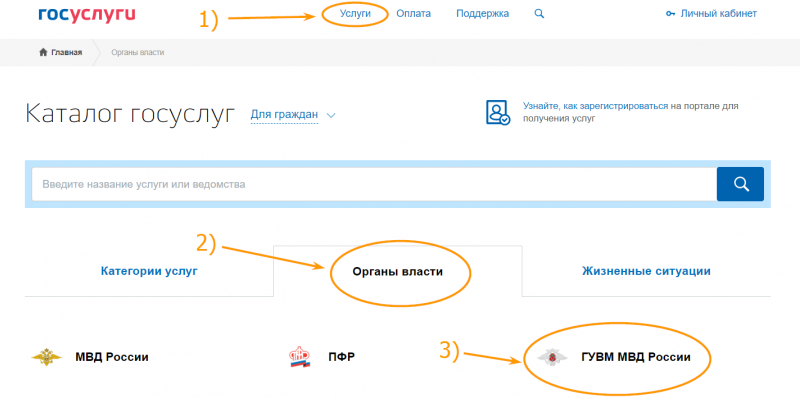Screen dimensions: 800x398
Task: Switch to Категории услуг tab
Action: point(149,271)
